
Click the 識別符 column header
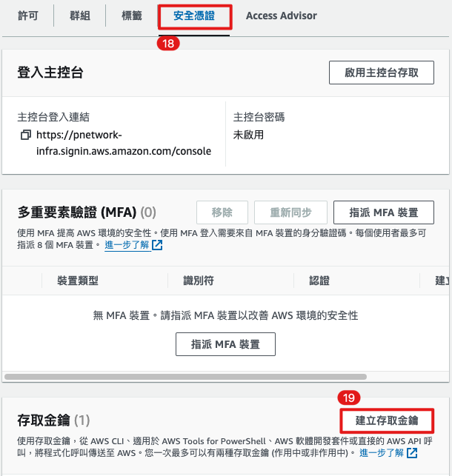199,281
